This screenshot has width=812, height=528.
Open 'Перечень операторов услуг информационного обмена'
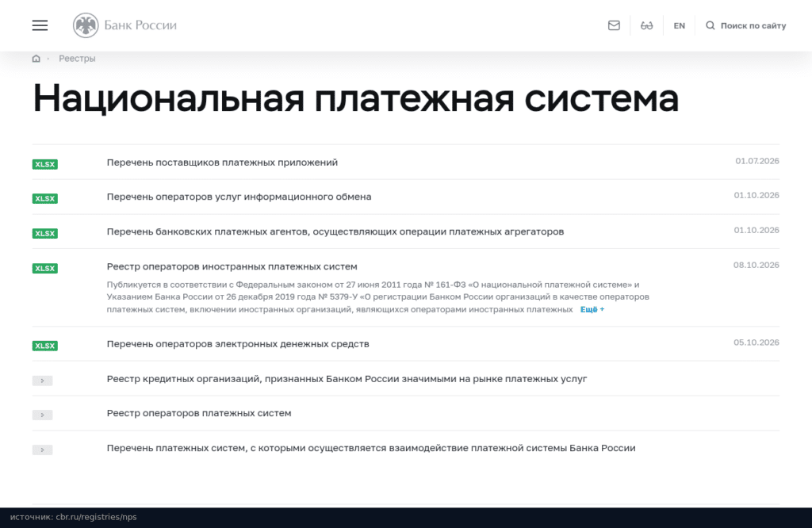[x=239, y=197]
